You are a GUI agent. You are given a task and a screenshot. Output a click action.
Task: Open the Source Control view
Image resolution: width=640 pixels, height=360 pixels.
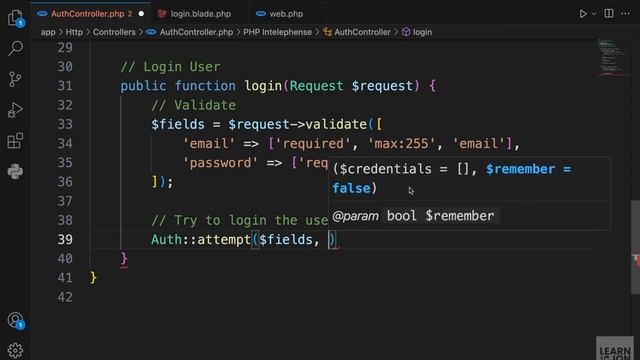tap(16, 79)
